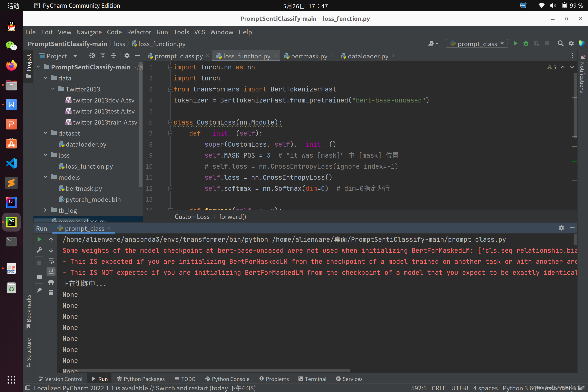This screenshot has height=392, width=588.
Task: Open run configuration wrench icon
Action: [39, 250]
